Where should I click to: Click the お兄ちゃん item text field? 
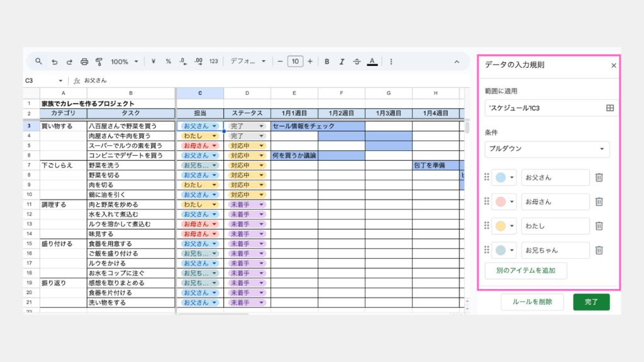[x=555, y=250]
